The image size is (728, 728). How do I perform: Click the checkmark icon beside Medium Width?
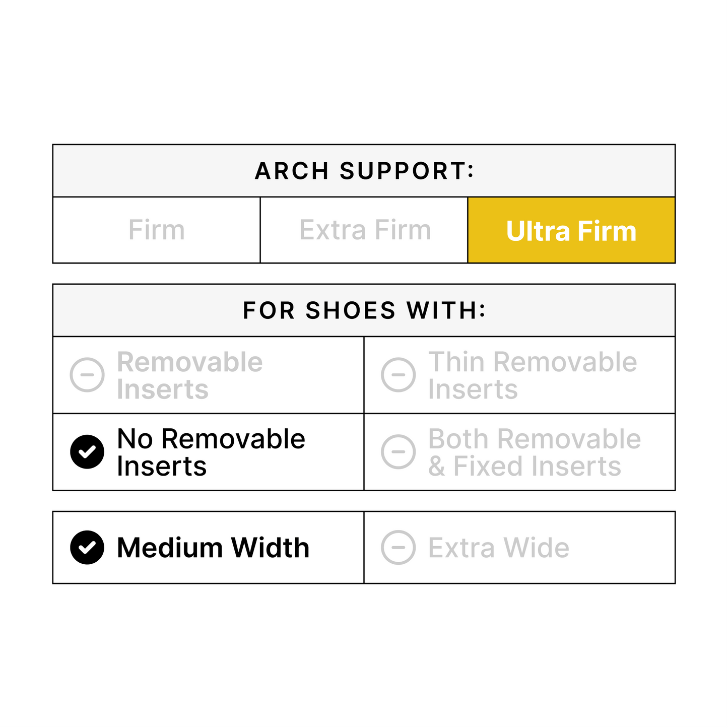point(87,548)
